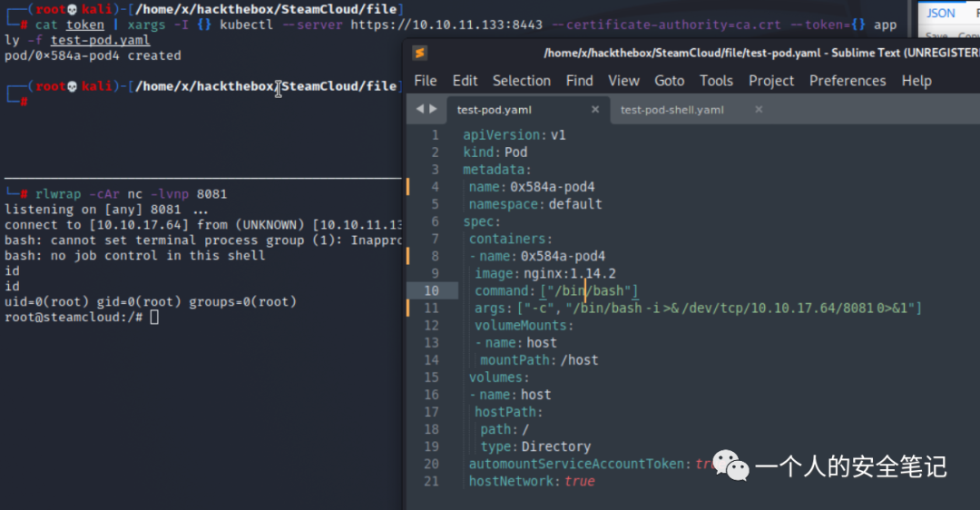Open the Preferences menu

click(x=848, y=81)
